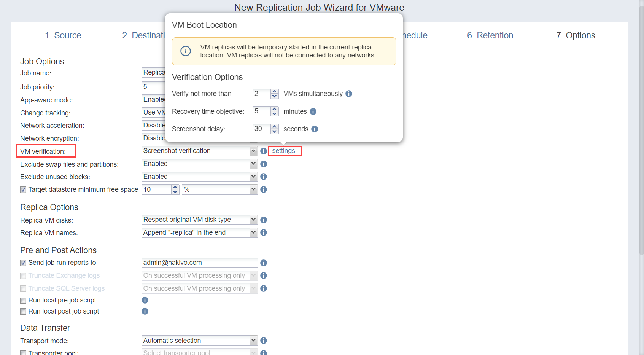Screen dimensions: 644x355
Task: Expand Replica VM names dropdown
Action: pyautogui.click(x=253, y=232)
